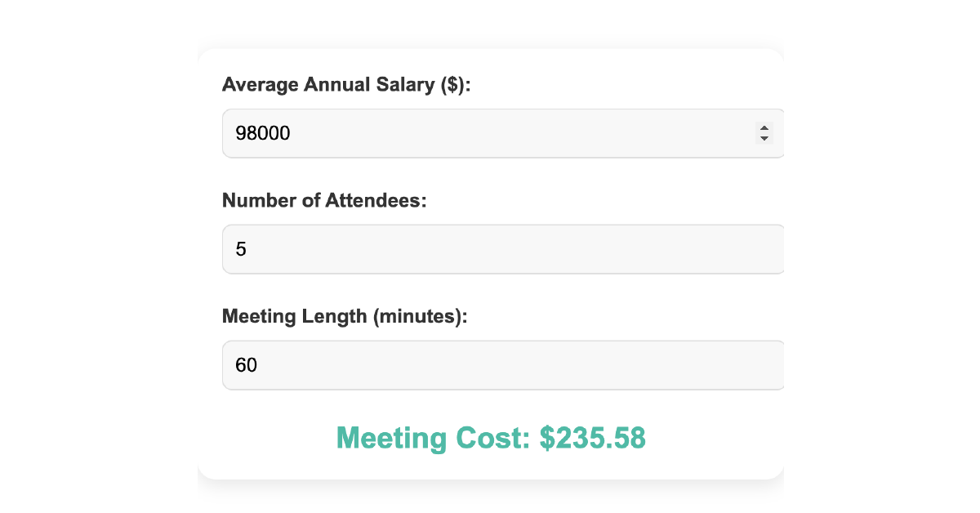Select the $235.58 cost amount
Screen dimensions: 980x513
pyautogui.click(x=593, y=439)
